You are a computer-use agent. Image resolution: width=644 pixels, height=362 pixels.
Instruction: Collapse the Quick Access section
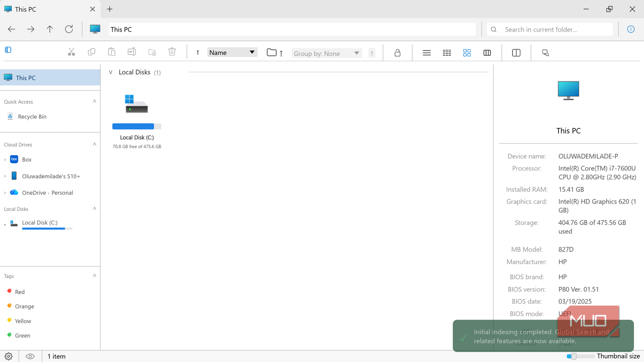(x=94, y=101)
